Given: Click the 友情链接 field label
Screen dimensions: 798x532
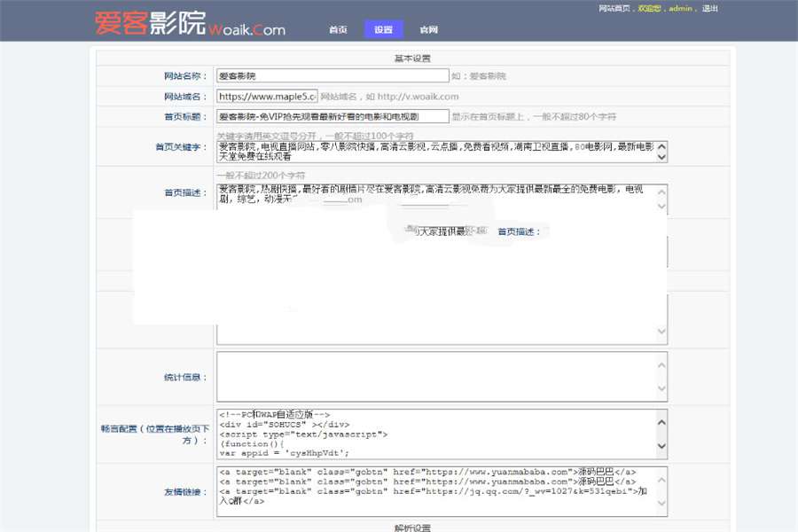Looking at the screenshot, I should (186, 492).
